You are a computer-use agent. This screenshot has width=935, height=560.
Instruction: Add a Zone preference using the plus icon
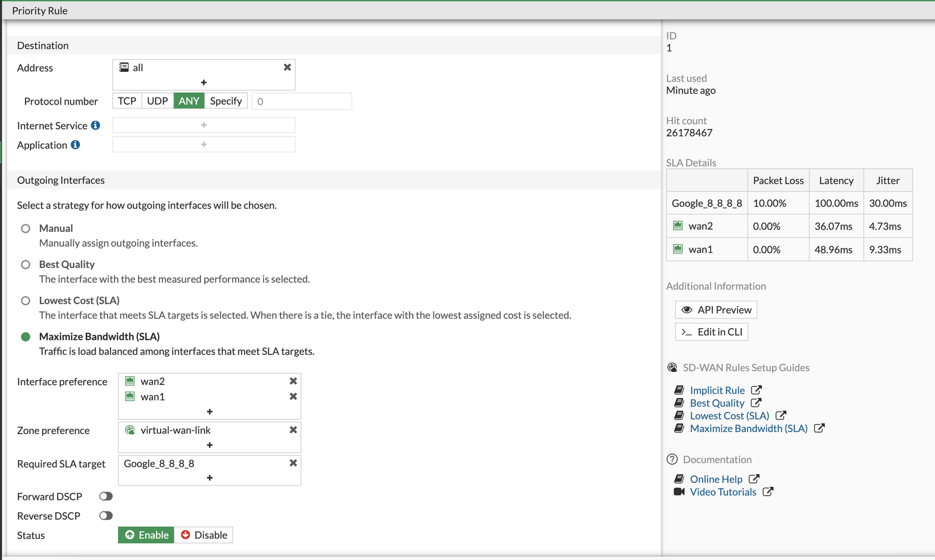coord(209,444)
